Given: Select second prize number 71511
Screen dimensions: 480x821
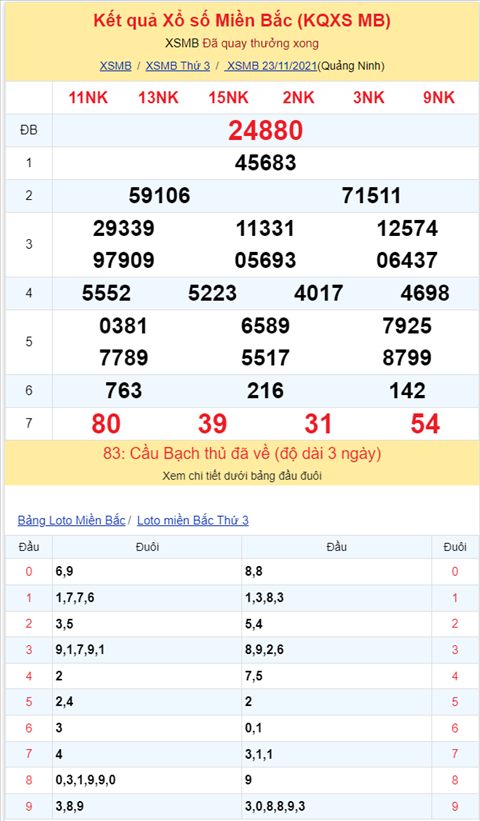Looking at the screenshot, I should tap(372, 195).
